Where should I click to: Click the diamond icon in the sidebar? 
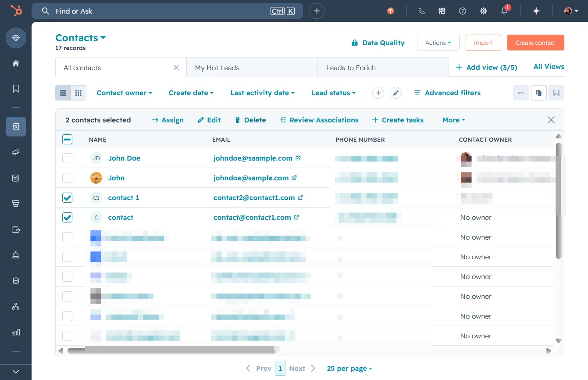pos(16,38)
